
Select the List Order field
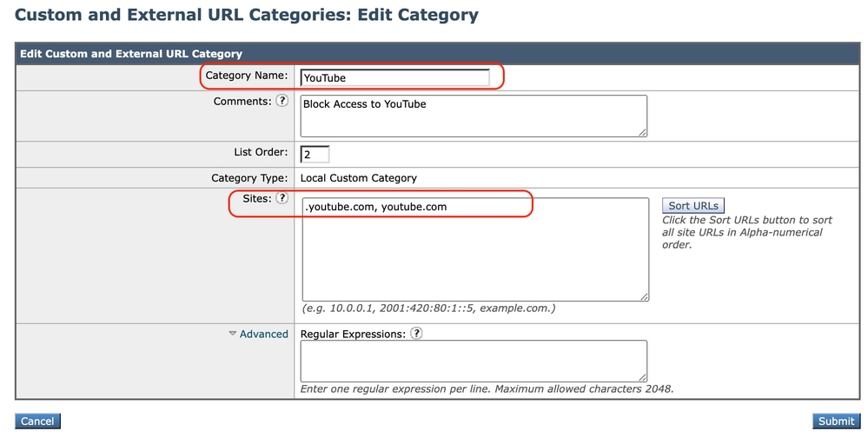coord(315,155)
